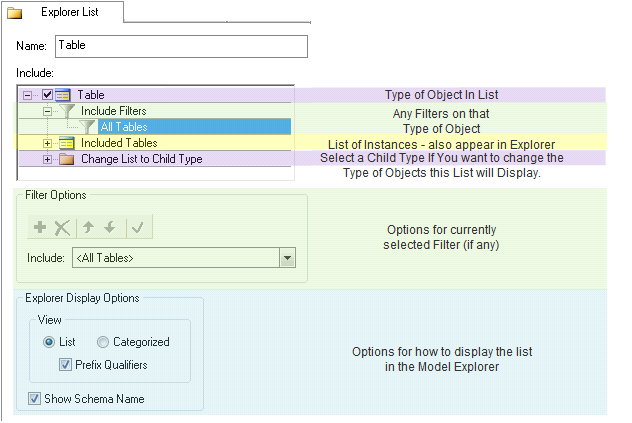Select Change List to Child Type item
632x423 pixels.
coord(141,159)
